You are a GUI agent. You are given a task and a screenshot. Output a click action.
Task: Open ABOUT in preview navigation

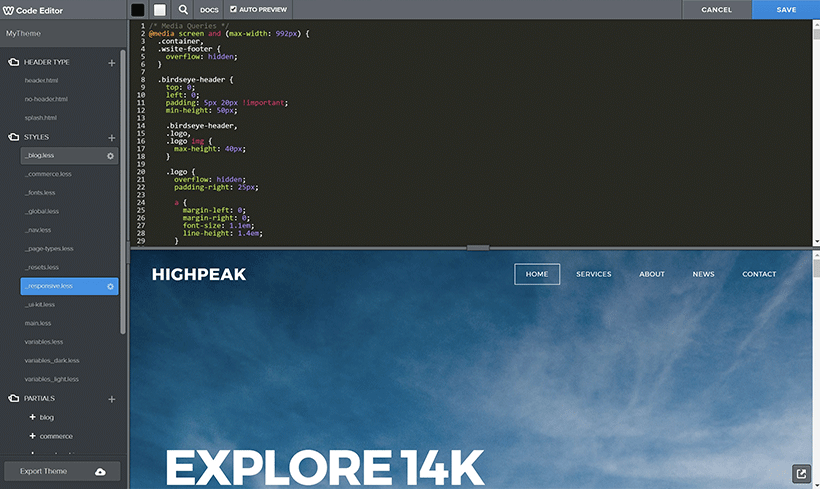pos(652,274)
